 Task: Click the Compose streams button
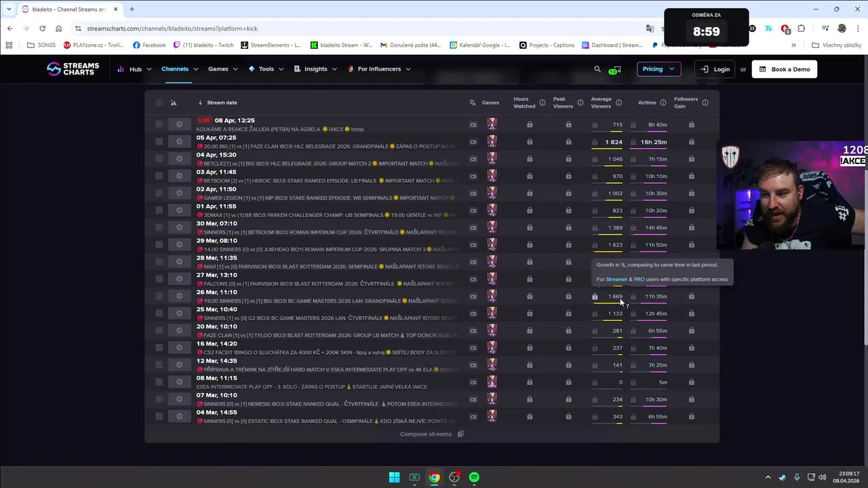(x=432, y=434)
